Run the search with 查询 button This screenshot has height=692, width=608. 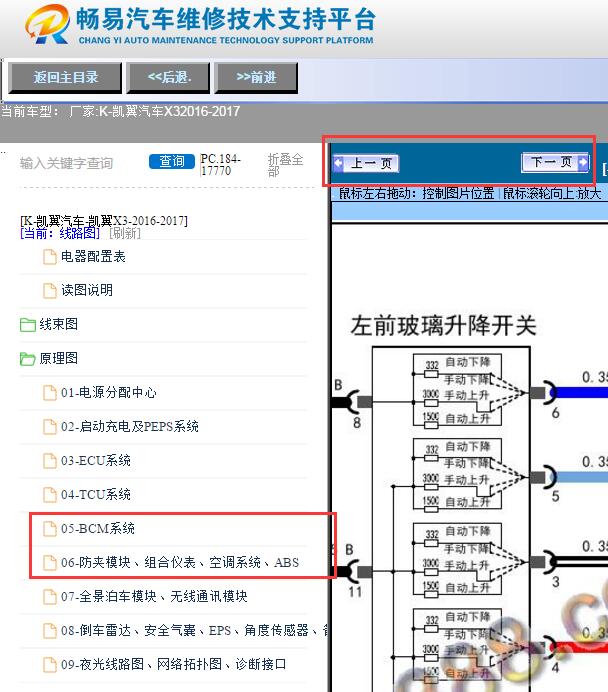pyautogui.click(x=172, y=162)
